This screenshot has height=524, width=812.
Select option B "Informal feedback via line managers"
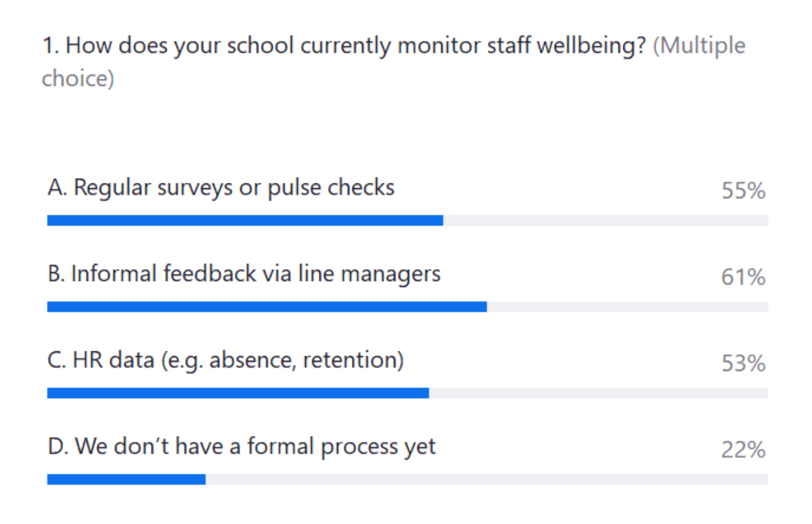pyautogui.click(x=244, y=274)
